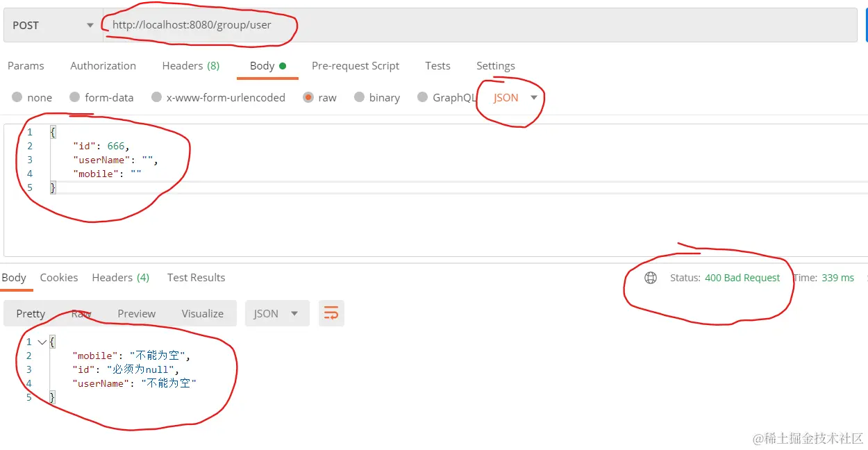
Task: Open the response Cookies tab
Action: [59, 278]
